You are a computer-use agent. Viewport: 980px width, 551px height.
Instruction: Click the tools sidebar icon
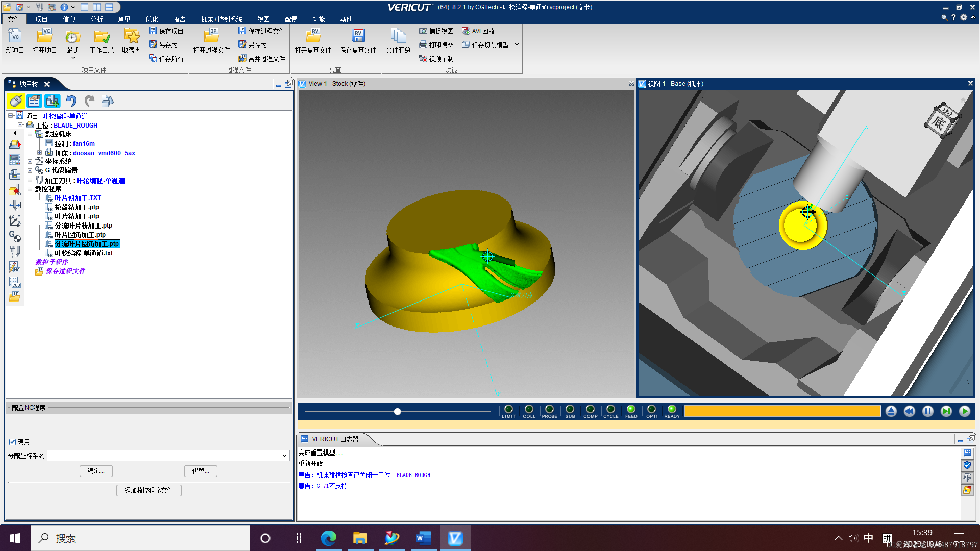click(15, 252)
